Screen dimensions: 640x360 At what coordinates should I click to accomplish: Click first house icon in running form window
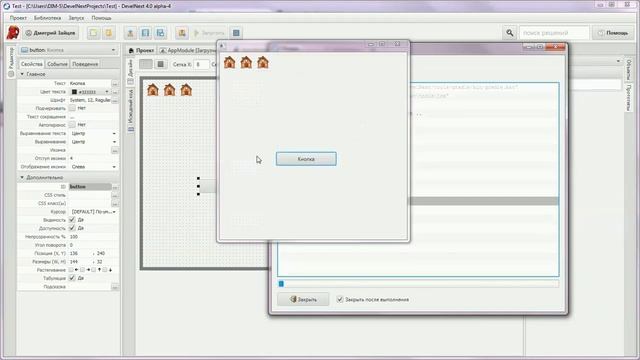pyautogui.click(x=229, y=62)
